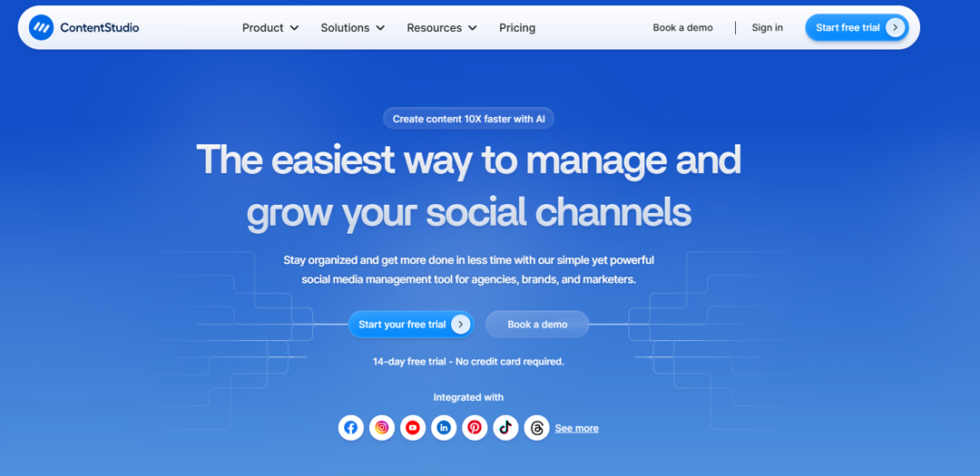Click the ContentStudio logo icon
This screenshot has height=476, width=980.
pos(41,27)
